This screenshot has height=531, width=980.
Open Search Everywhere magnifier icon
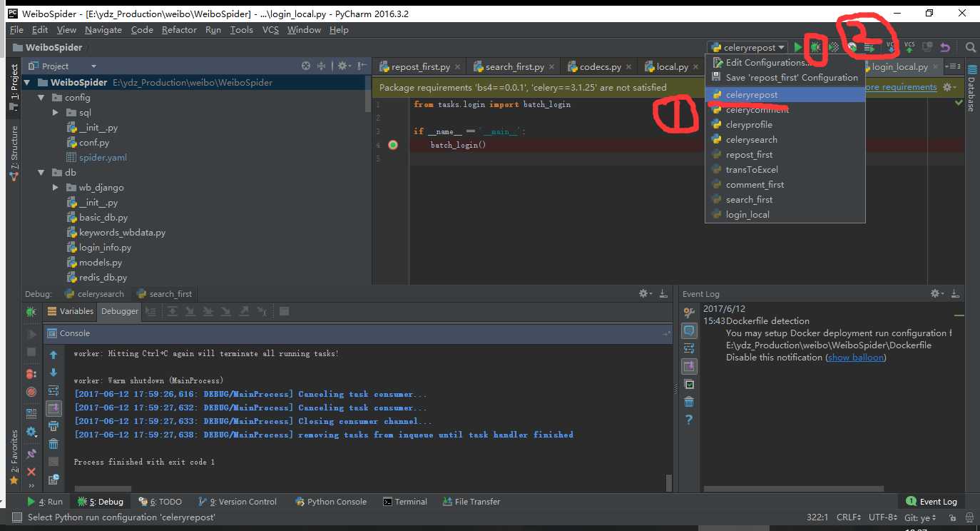(x=970, y=47)
